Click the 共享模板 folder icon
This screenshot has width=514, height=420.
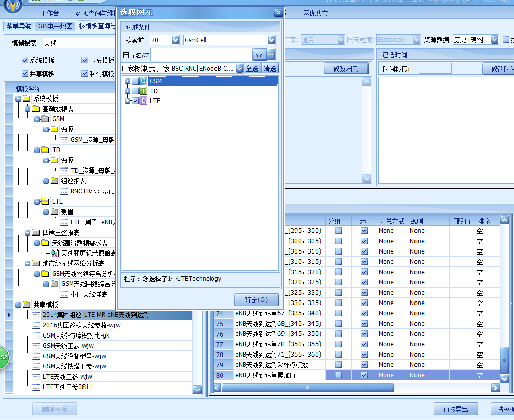click(27, 305)
